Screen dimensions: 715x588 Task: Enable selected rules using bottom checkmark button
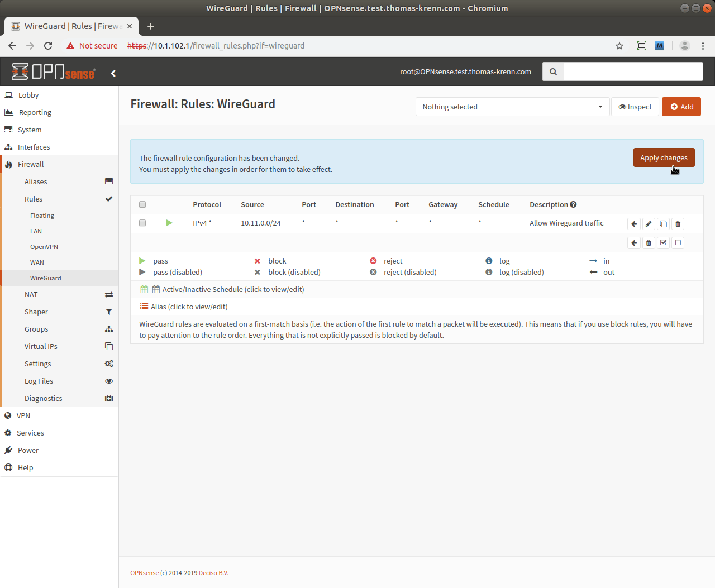(663, 243)
